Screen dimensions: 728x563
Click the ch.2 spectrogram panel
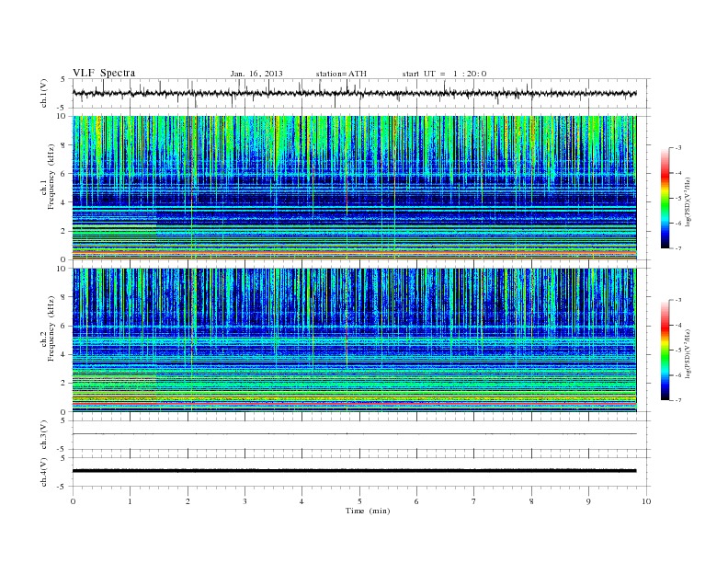(354, 340)
